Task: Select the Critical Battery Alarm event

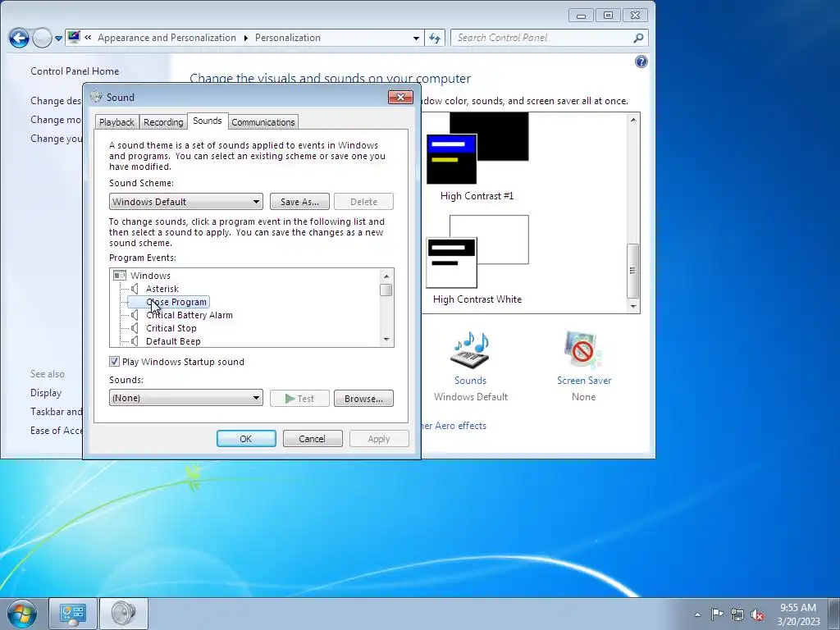Action: (x=189, y=315)
